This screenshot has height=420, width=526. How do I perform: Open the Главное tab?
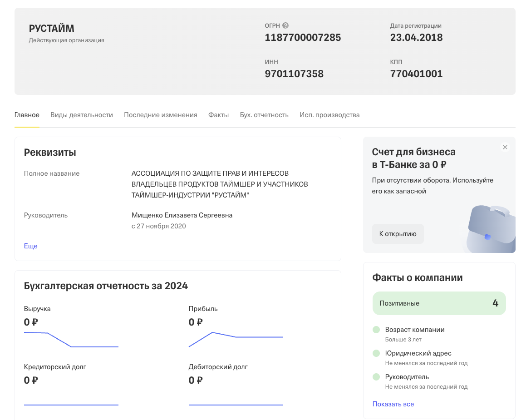point(27,115)
